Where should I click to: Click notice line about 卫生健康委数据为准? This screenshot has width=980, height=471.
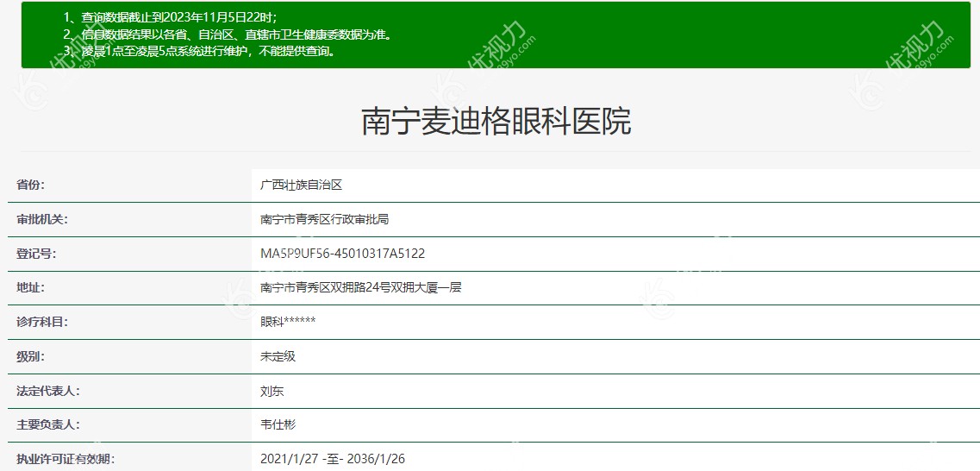(228, 34)
